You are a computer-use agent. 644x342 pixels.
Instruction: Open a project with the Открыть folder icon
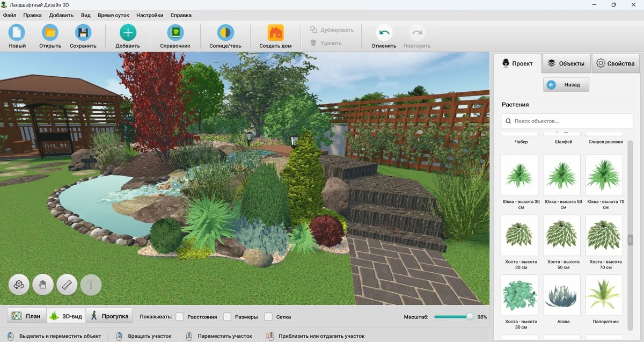pyautogui.click(x=50, y=33)
